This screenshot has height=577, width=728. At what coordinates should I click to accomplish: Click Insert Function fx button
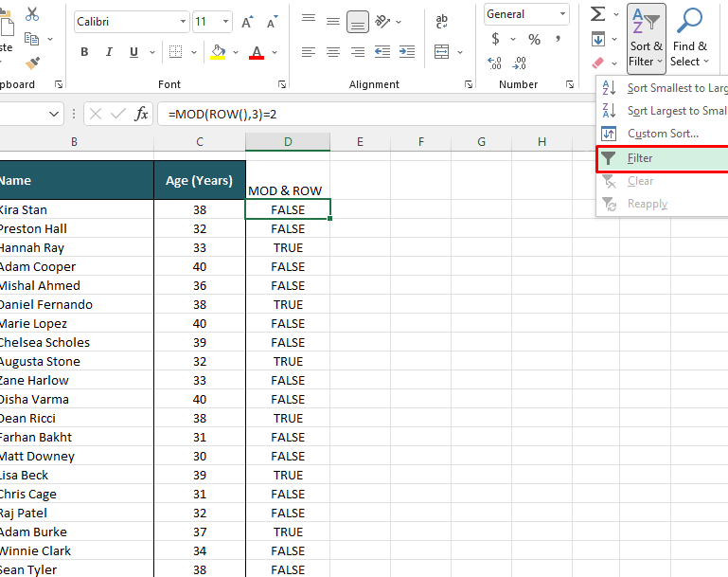(141, 114)
